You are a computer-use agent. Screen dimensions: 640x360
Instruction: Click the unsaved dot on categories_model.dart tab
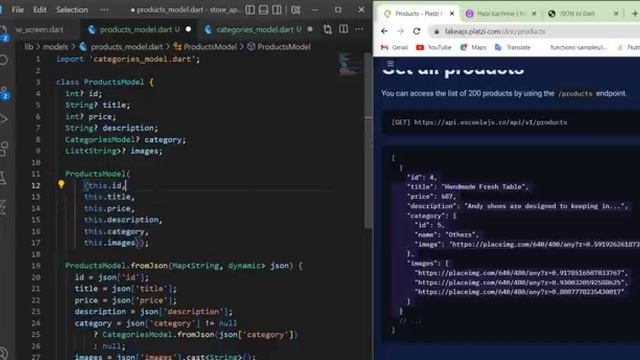click(310, 29)
